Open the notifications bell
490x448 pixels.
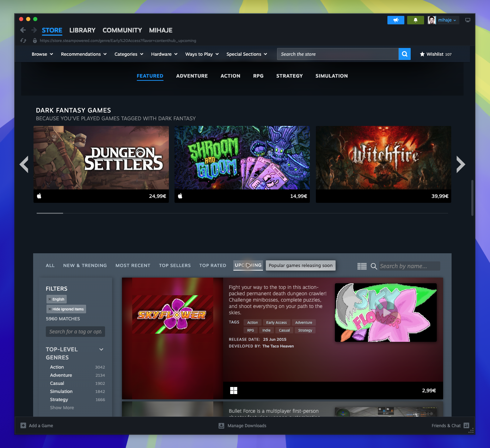tap(416, 20)
